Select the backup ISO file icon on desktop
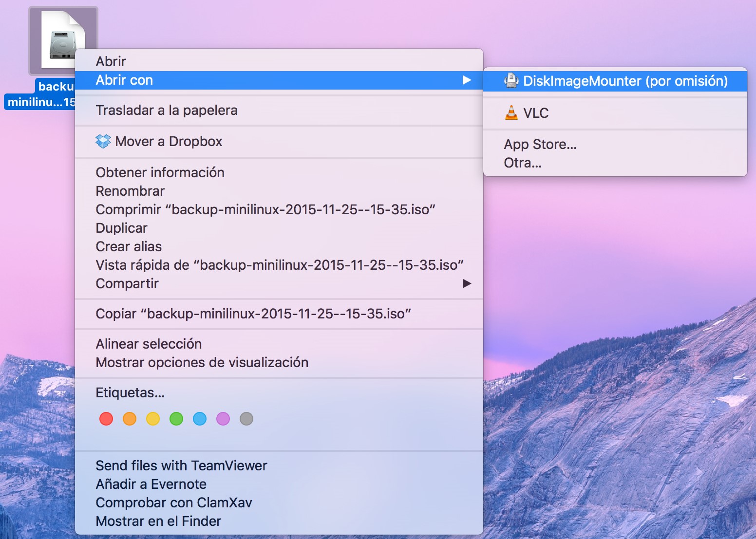This screenshot has height=539, width=756. (62, 40)
